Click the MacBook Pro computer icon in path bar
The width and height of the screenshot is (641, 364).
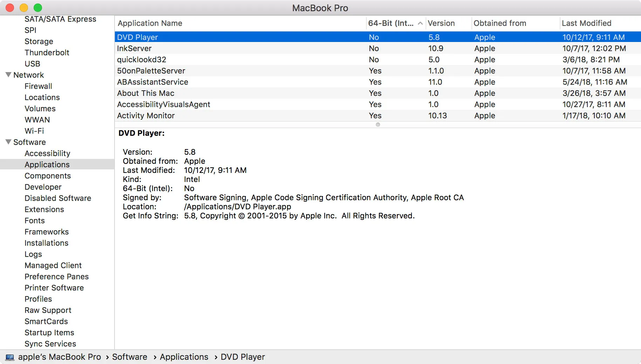[x=10, y=357]
